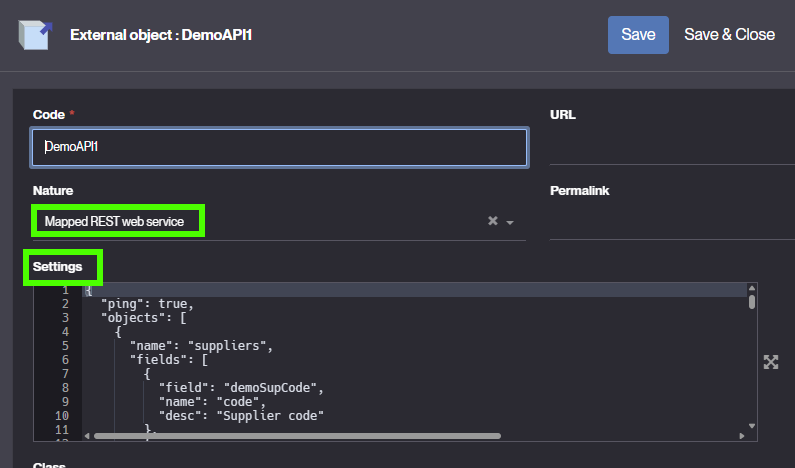Click the editor scroll-up arrow

(751, 289)
